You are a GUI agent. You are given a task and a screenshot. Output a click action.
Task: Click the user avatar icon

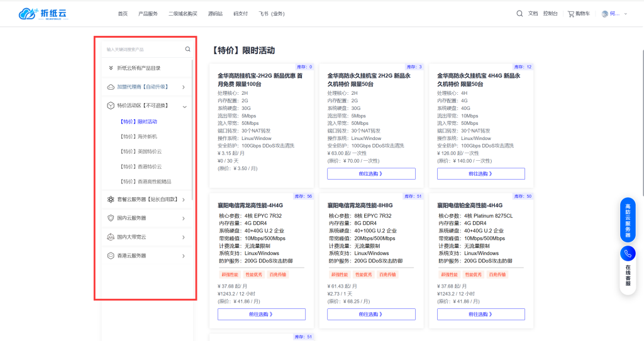click(605, 14)
